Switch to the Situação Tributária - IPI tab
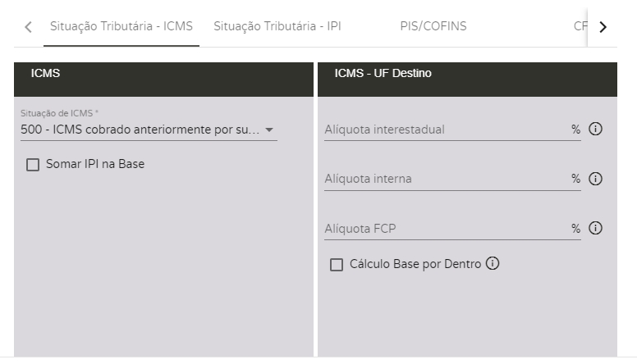Screen dimensions: 637x364 (x=277, y=26)
